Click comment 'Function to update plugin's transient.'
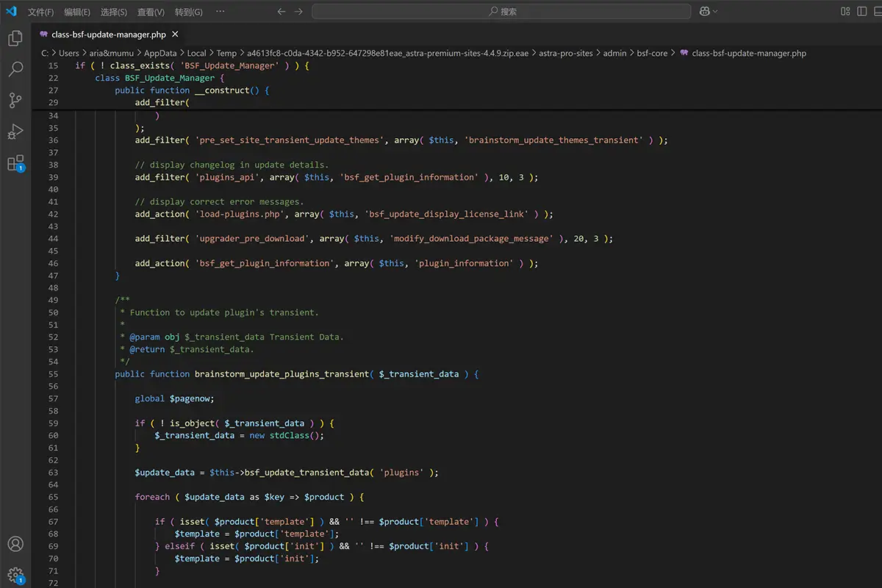Image resolution: width=882 pixels, height=588 pixels. [224, 312]
